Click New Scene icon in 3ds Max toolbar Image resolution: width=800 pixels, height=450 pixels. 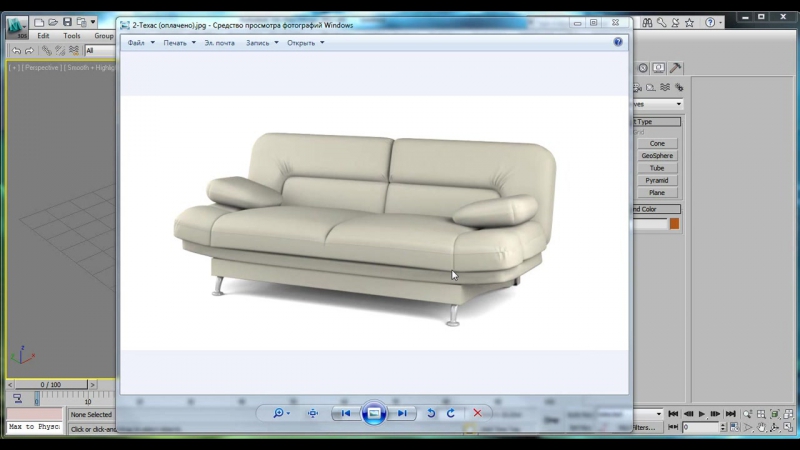39,22
